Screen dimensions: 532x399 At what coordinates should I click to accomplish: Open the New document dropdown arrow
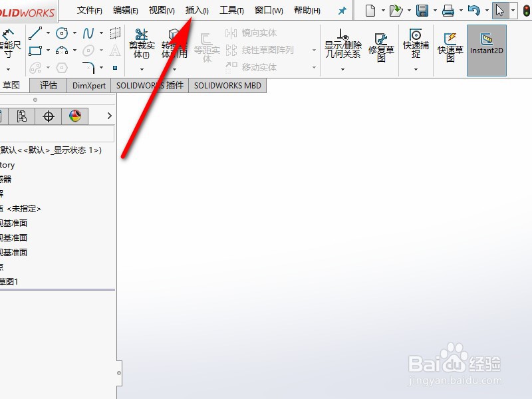click(x=383, y=11)
